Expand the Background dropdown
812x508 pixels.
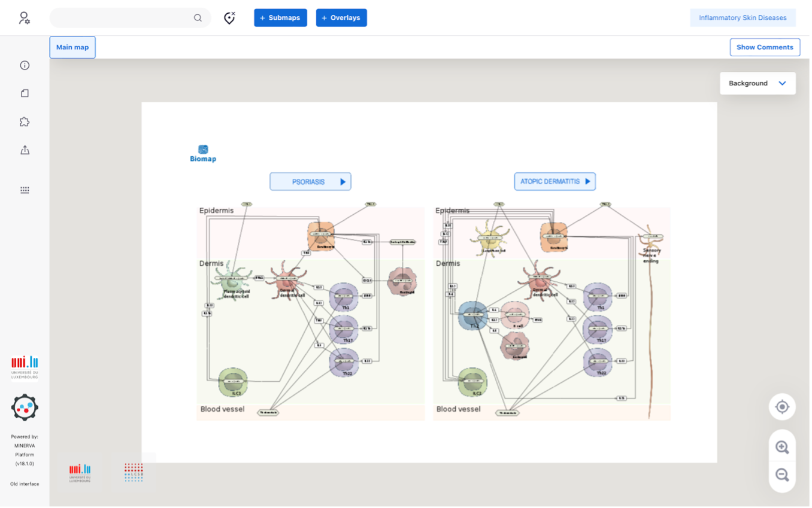point(757,83)
